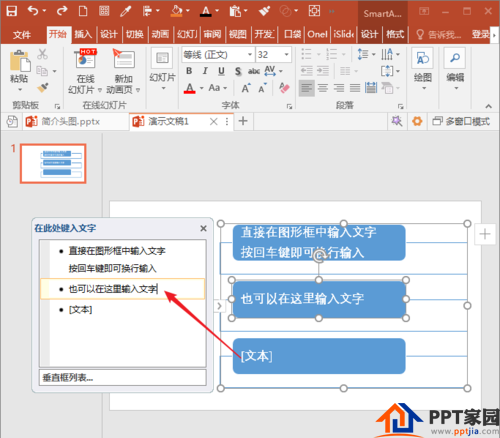Click the Increase font size icon

point(246,88)
